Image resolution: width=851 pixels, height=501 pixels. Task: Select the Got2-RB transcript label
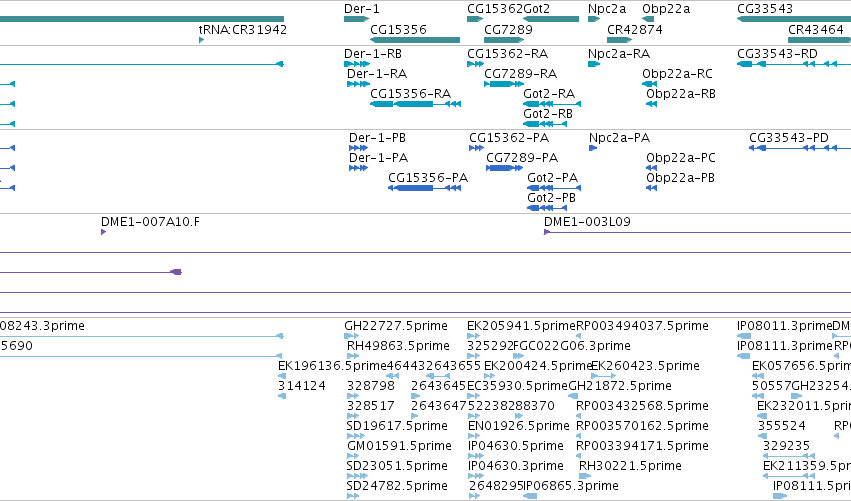point(548,114)
